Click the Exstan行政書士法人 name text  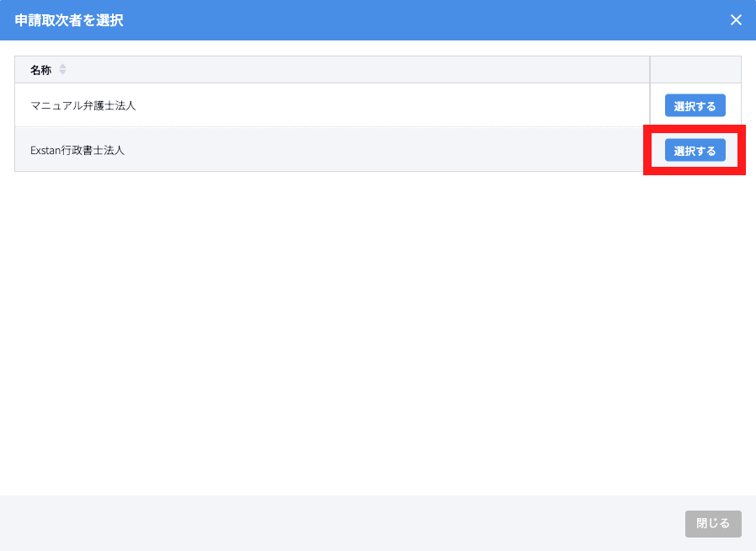pyautogui.click(x=77, y=151)
